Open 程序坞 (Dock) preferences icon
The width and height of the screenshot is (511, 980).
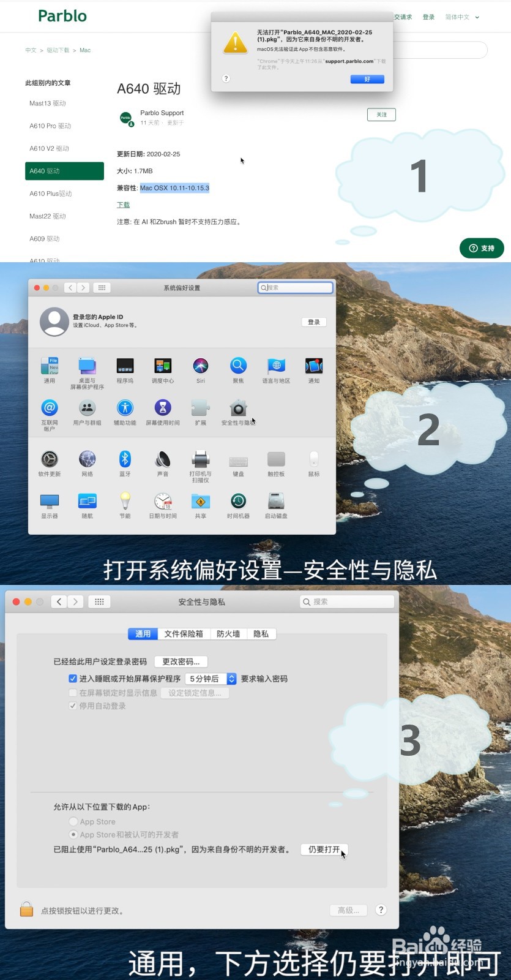pyautogui.click(x=125, y=366)
